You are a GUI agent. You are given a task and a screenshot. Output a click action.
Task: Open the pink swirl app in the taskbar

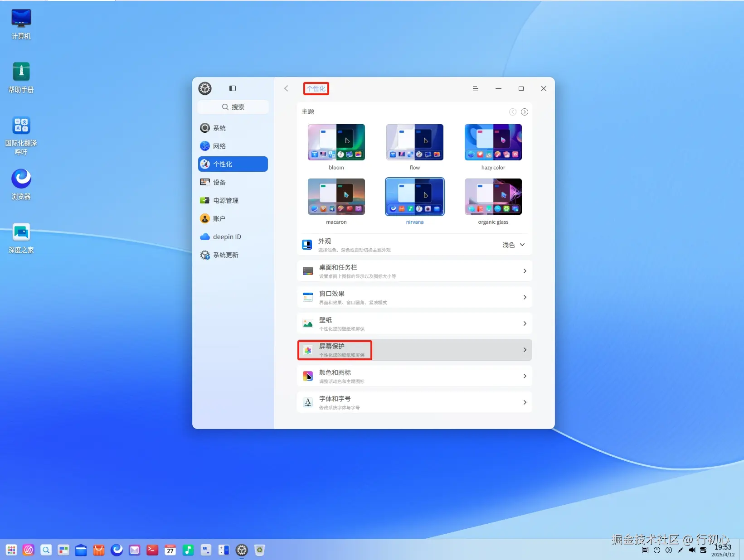coord(29,550)
